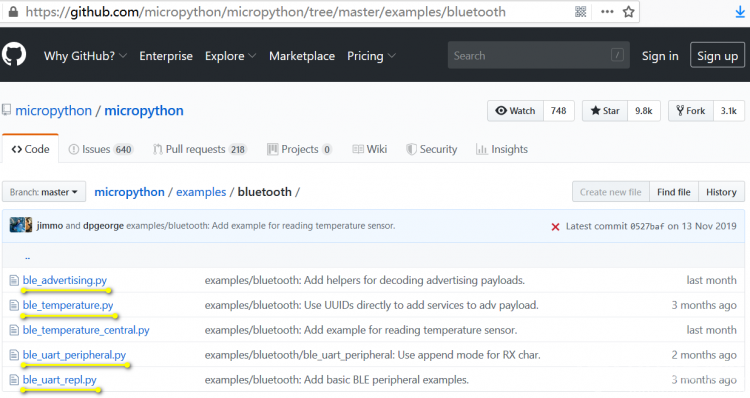Open commit 'Add helpers for decoding advertising payloads'
The height and width of the screenshot is (398, 750).
tap(365, 280)
